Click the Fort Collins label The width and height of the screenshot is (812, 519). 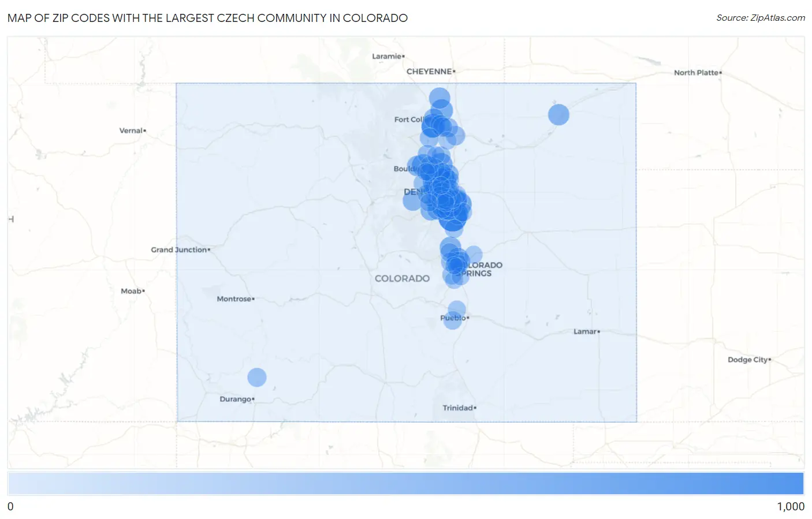coord(409,120)
